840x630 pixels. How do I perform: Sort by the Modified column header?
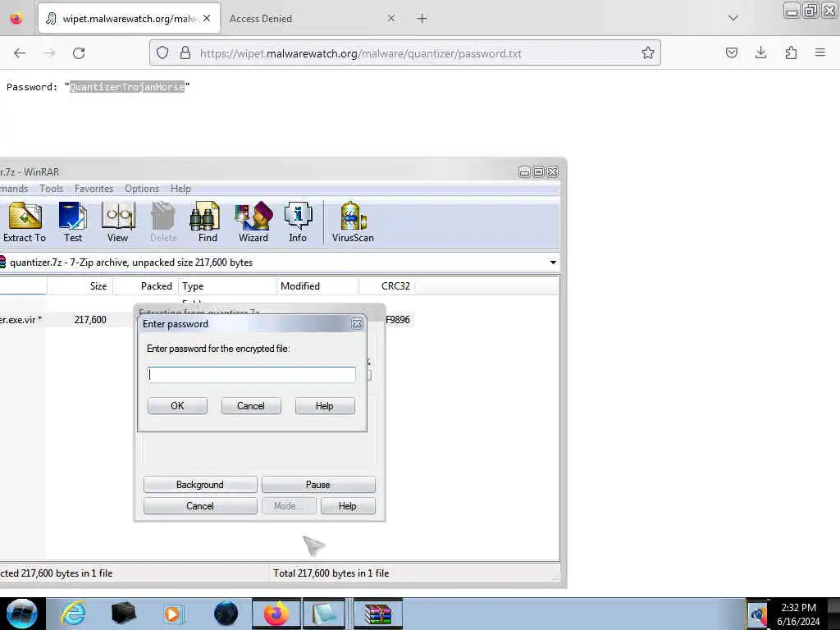pyautogui.click(x=318, y=286)
